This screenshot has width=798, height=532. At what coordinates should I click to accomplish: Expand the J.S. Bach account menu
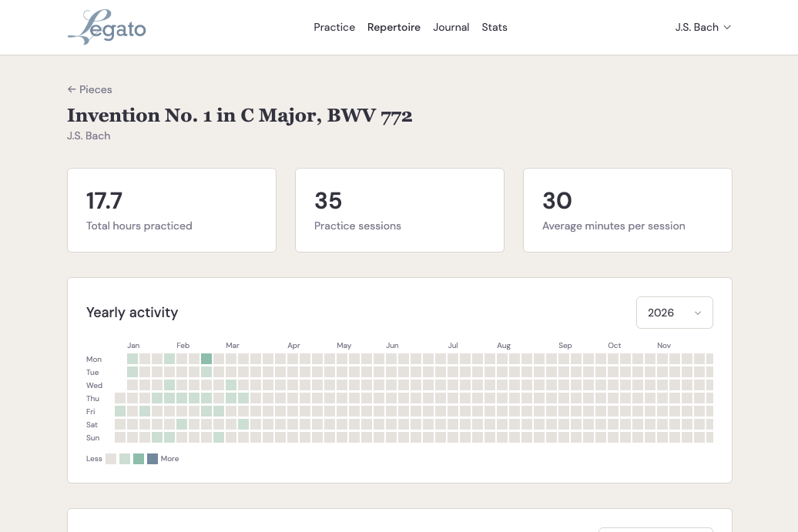(x=702, y=27)
